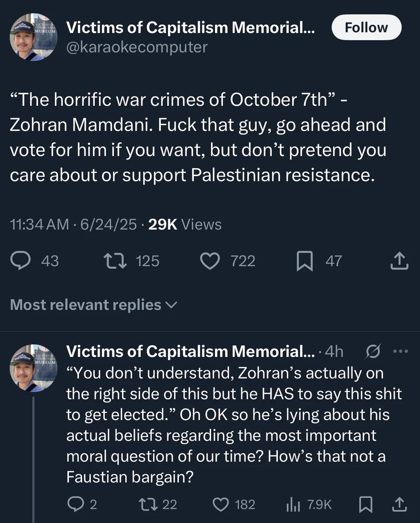The width and height of the screenshot is (420, 523).
Task: View the 29K Views count details
Action: click(x=185, y=224)
